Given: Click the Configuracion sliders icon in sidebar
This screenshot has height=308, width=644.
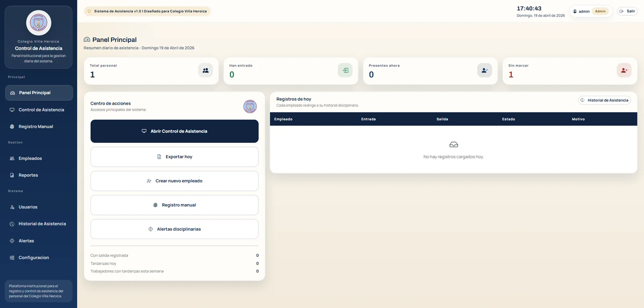Looking at the screenshot, I should point(12,258).
